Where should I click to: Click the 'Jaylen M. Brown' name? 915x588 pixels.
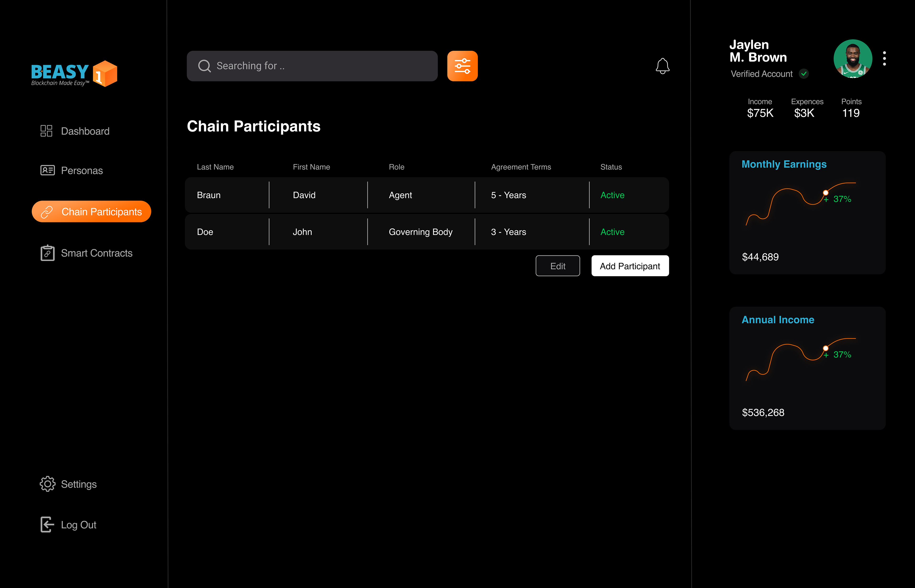click(758, 51)
